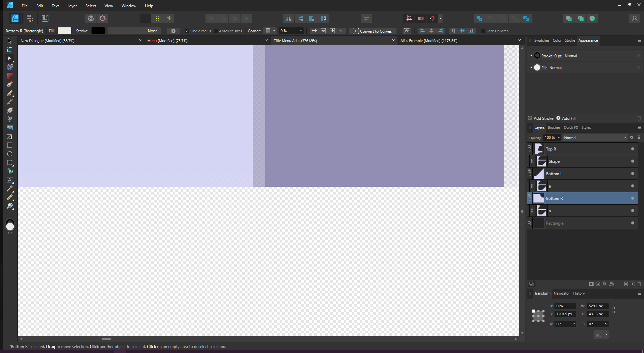This screenshot has width=644, height=353.
Task: Select the Move tool arrow
Action: pos(10,41)
